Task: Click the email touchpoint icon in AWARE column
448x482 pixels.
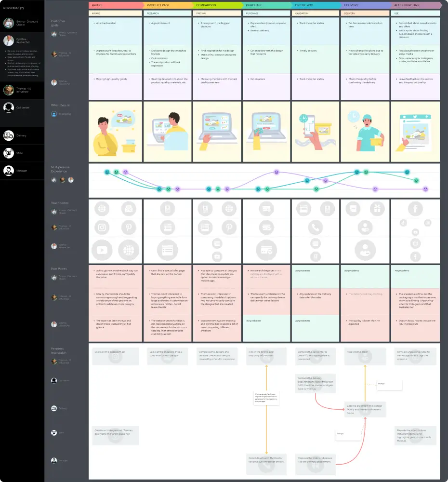Action: (x=129, y=209)
